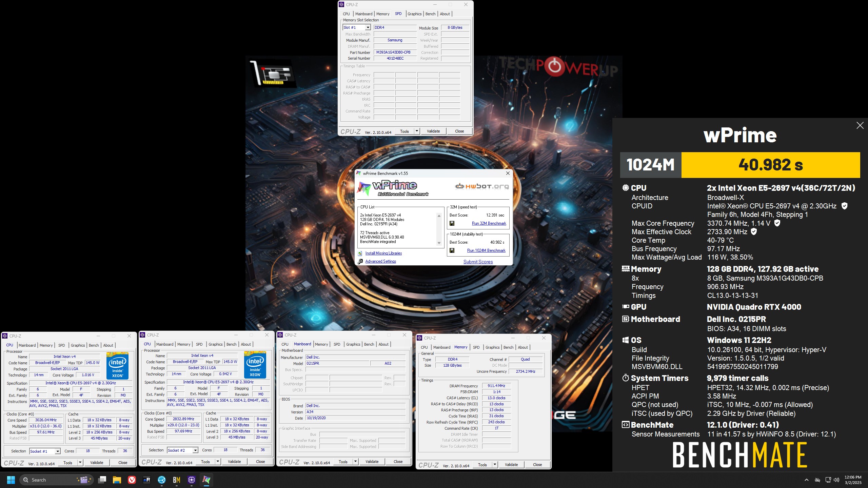
Task: Click the Intel Inside logo in Socket #1 window
Action: tap(117, 366)
